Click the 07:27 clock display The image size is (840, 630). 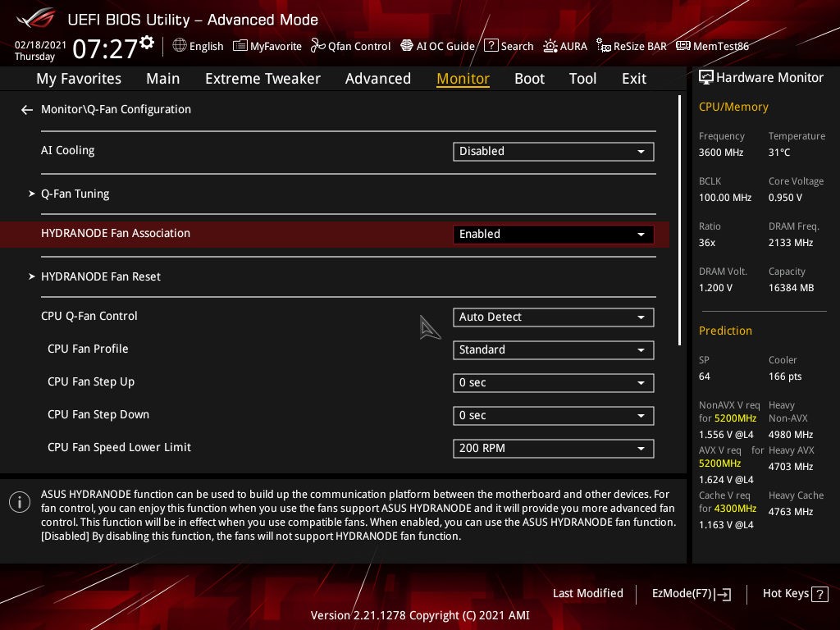click(105, 48)
